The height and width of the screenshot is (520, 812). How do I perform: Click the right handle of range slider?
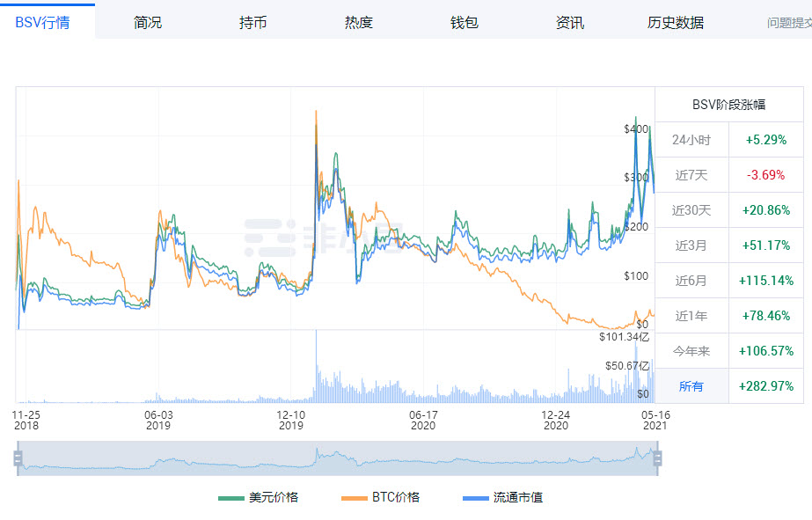tap(656, 458)
